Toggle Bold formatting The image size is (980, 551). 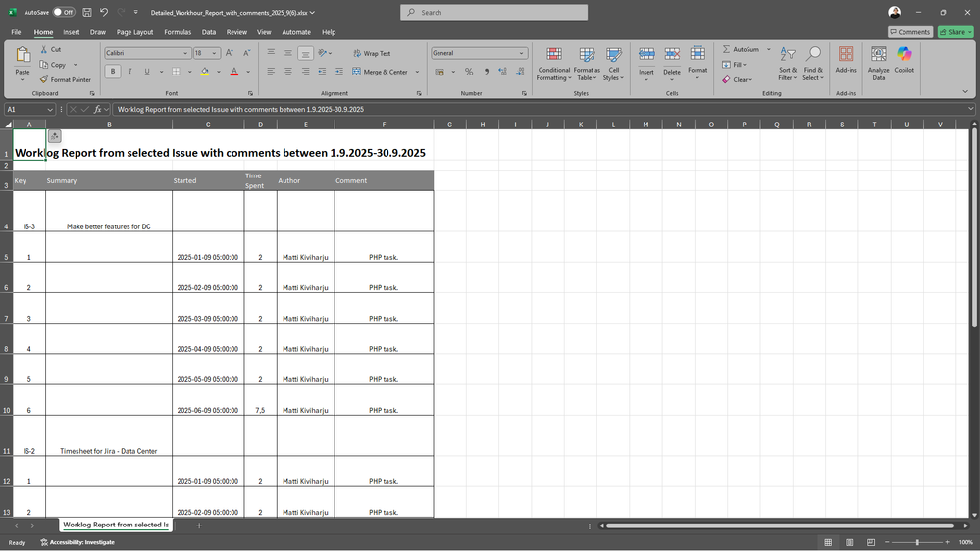tap(113, 72)
